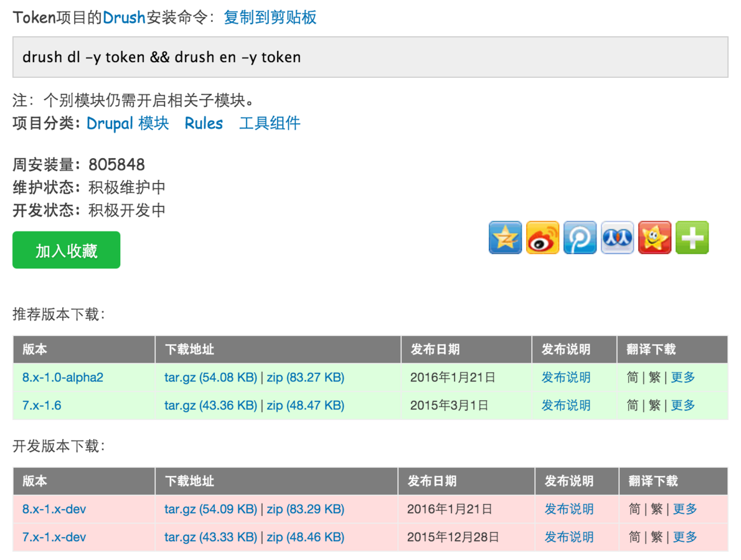The height and width of the screenshot is (560, 741).
Task: Click the 推荐版本下载 heading
Action: point(59,314)
